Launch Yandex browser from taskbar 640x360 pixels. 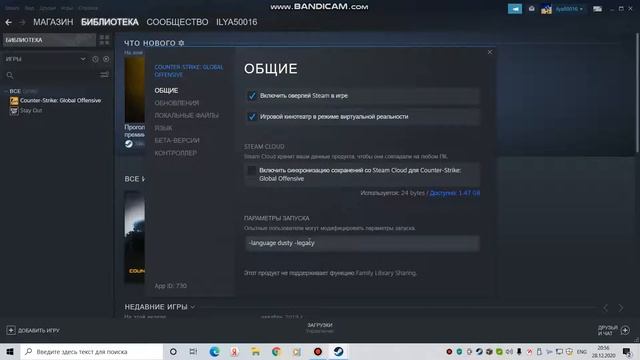tap(235, 351)
